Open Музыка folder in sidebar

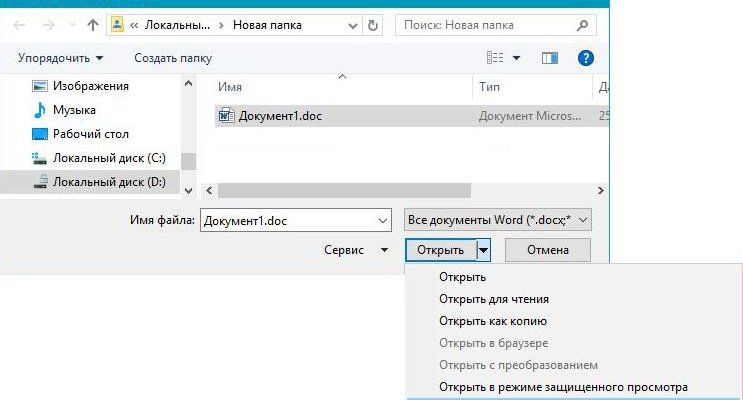pos(76,109)
